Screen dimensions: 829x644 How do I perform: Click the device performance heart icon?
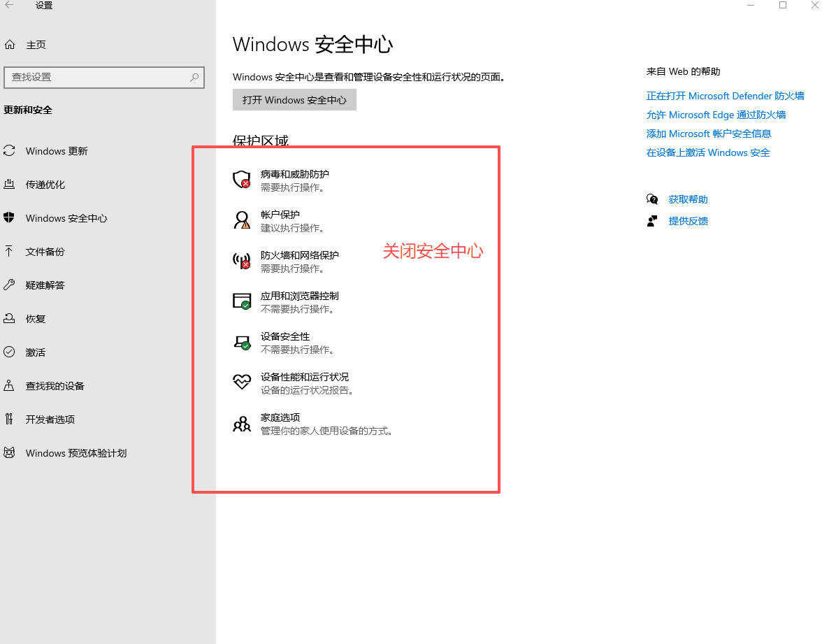242,382
